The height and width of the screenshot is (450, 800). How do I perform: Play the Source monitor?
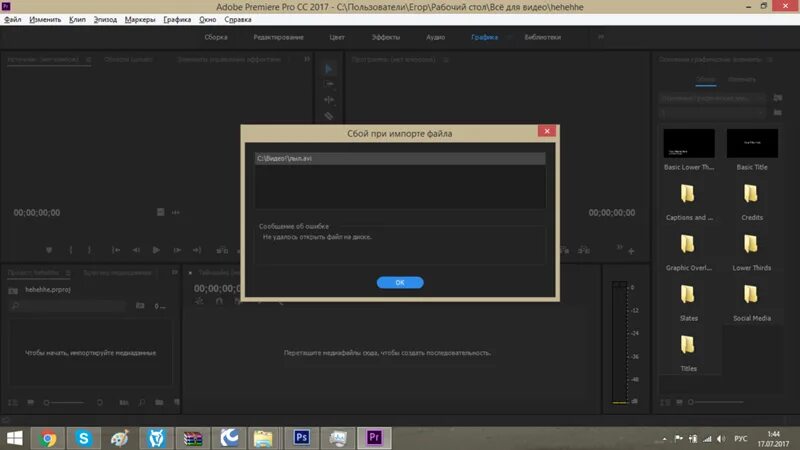coord(156,250)
